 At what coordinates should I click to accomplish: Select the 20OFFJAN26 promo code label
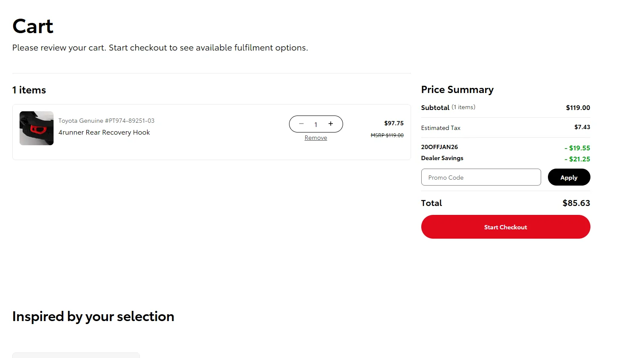coord(440,147)
